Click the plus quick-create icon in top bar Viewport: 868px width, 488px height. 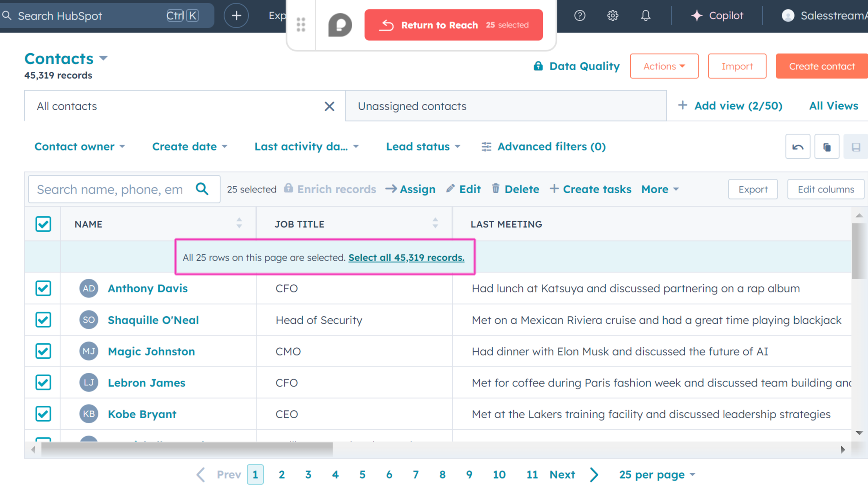pos(236,16)
